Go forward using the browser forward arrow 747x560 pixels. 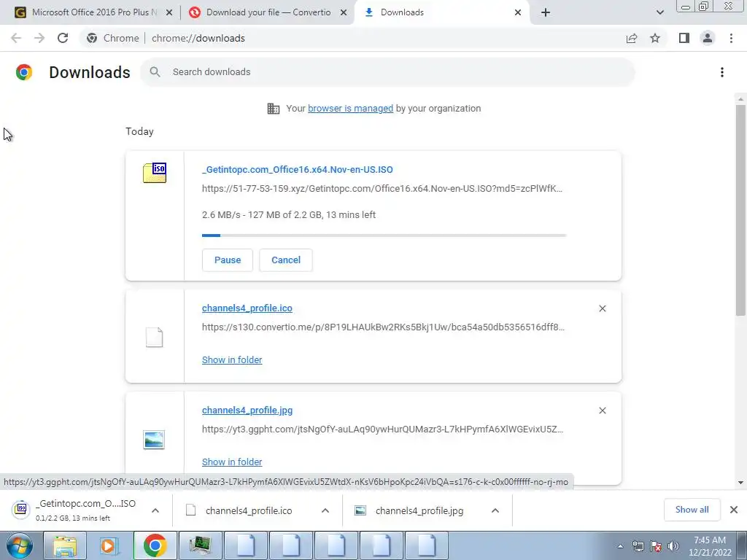(x=39, y=38)
